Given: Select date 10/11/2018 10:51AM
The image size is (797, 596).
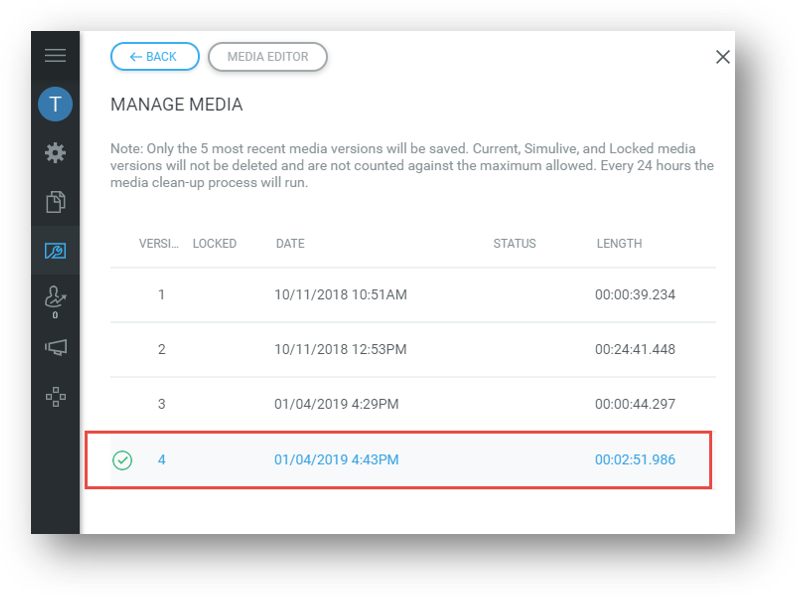Looking at the screenshot, I should tap(341, 295).
